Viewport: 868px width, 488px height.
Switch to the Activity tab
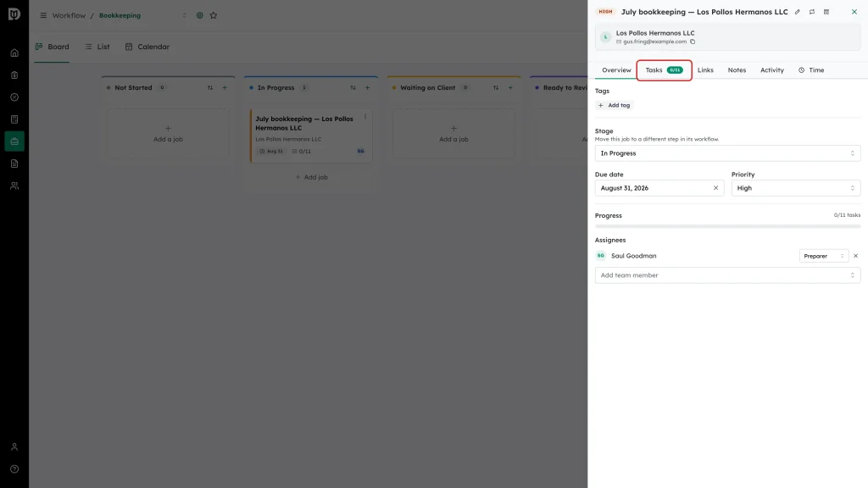point(771,70)
